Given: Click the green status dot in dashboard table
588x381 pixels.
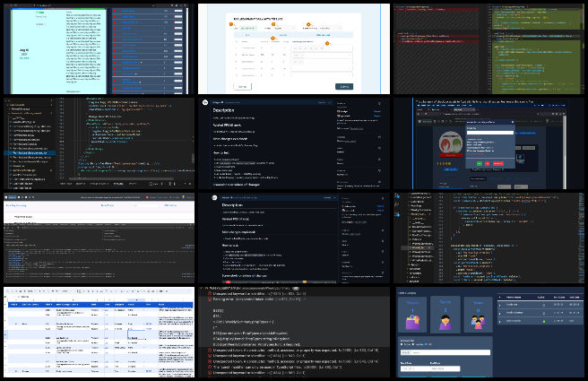Looking at the screenshot, I should pos(544,321).
